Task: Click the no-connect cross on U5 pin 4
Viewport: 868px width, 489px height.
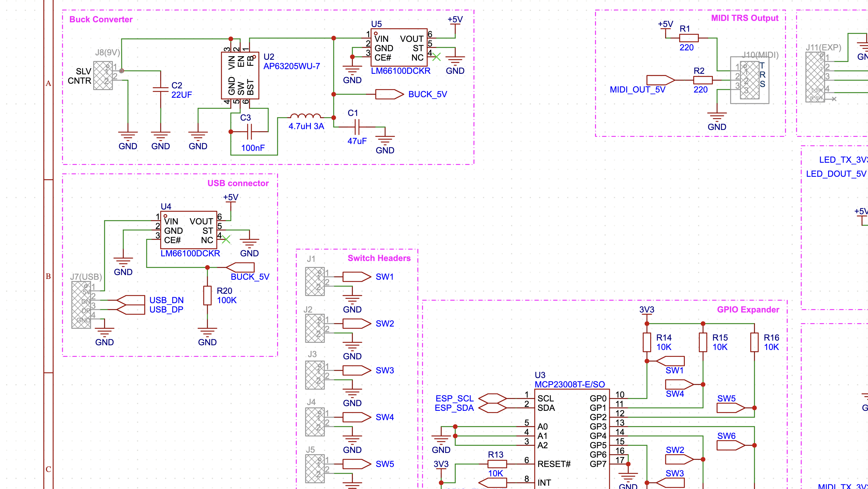Action: (x=437, y=57)
